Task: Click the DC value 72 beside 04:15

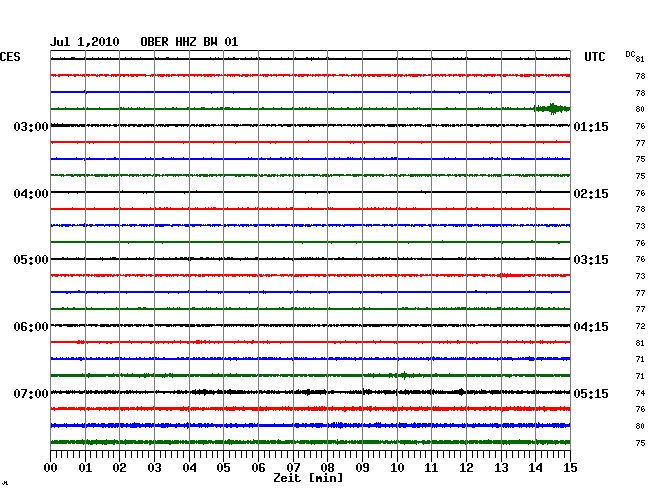Action: pyautogui.click(x=640, y=327)
